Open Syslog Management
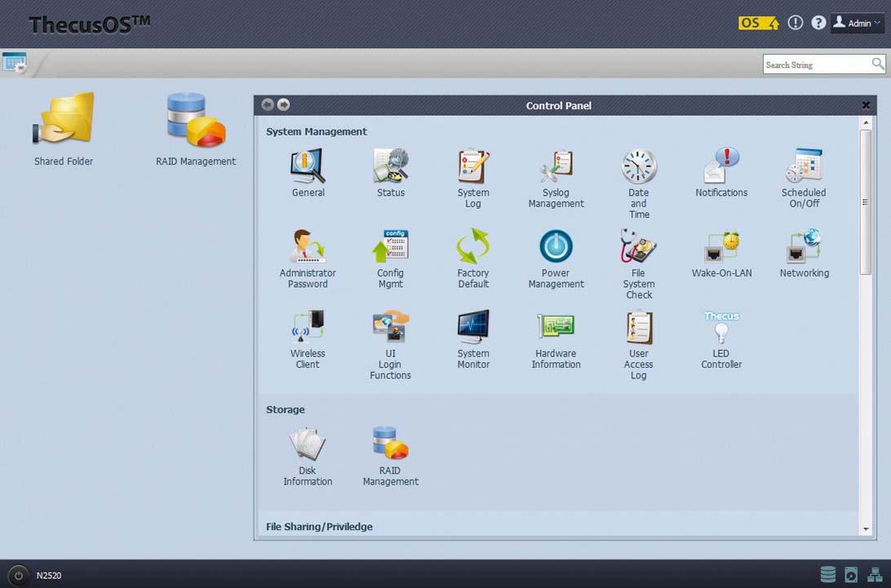 pyautogui.click(x=556, y=166)
